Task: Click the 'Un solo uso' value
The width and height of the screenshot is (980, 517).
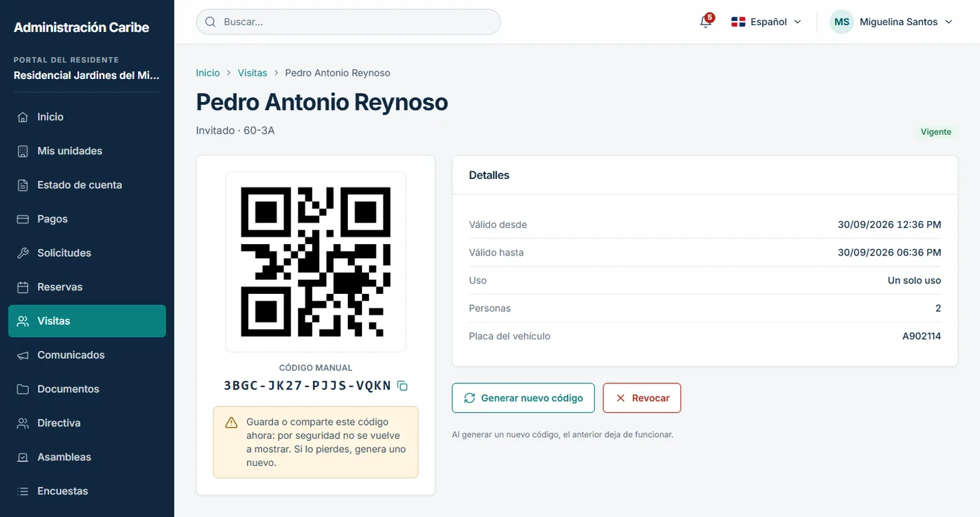Action: (x=914, y=281)
